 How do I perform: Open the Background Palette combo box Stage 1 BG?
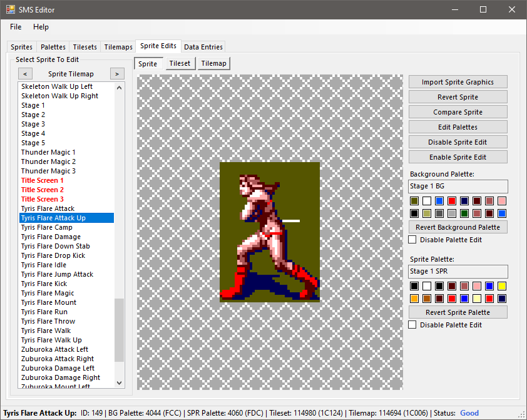(x=458, y=186)
